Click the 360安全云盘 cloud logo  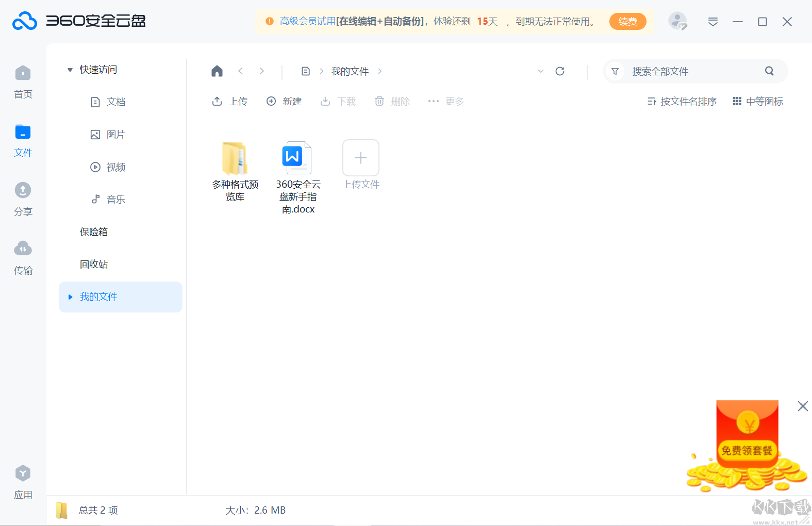(x=25, y=21)
